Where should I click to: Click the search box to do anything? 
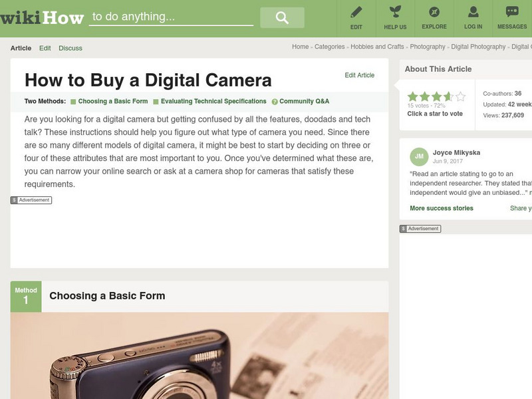click(171, 17)
